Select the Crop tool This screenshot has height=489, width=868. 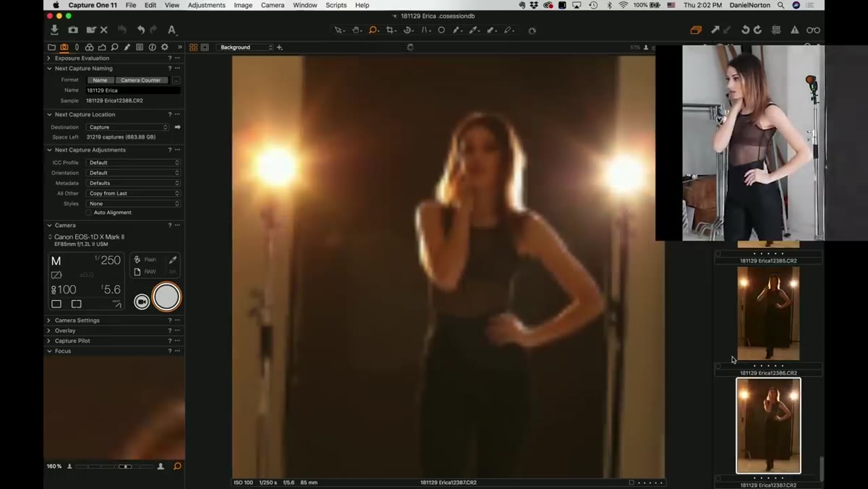coord(391,30)
